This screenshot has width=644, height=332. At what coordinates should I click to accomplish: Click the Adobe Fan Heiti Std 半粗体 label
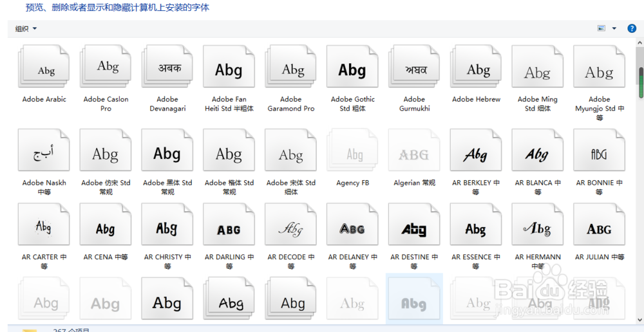229,104
